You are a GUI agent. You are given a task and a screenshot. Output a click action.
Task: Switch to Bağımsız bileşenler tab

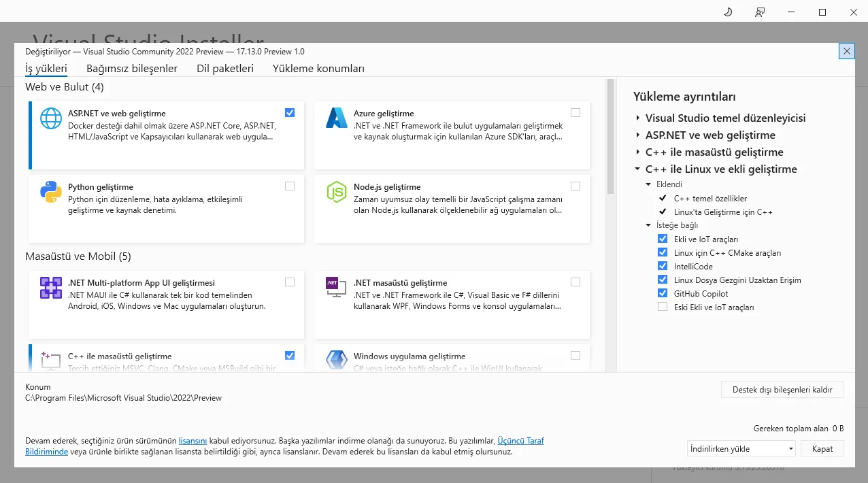(132, 69)
